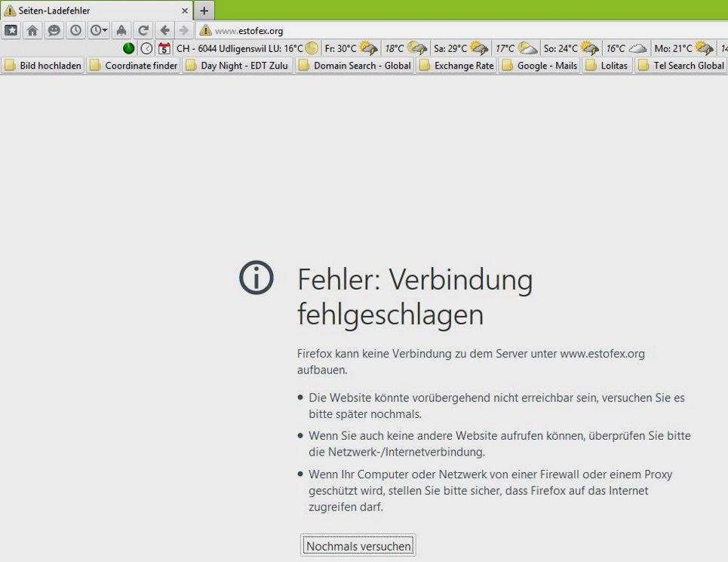The image size is (728, 562).
Task: Open the Coordinate finder bookmark folder
Action: 134,66
